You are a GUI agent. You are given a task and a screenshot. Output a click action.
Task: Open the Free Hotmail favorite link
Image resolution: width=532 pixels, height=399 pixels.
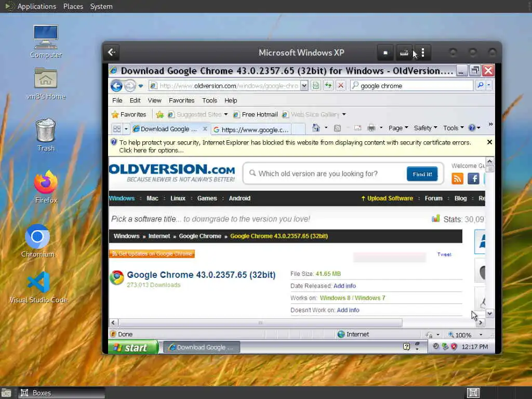click(256, 115)
